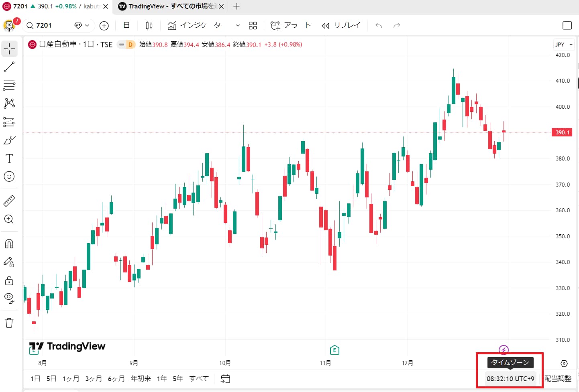Open the watchlist flag dropdown
Viewport: 579px width, 392px height.
point(82,25)
